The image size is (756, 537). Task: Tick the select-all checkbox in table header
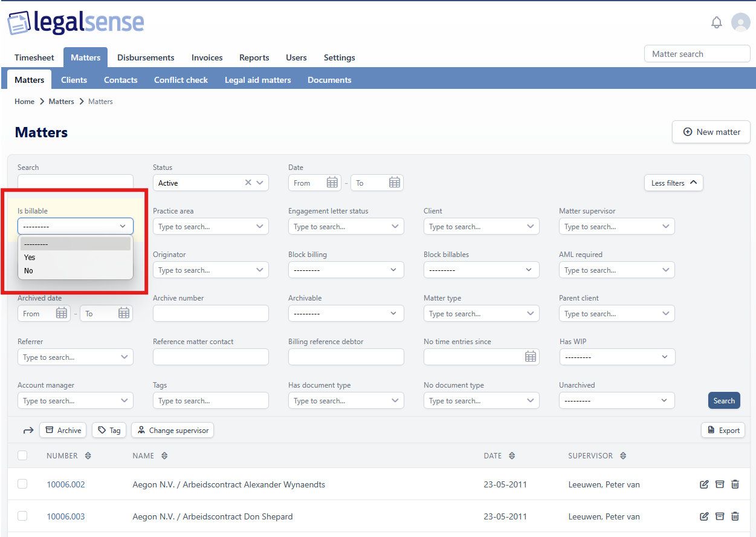coord(22,455)
